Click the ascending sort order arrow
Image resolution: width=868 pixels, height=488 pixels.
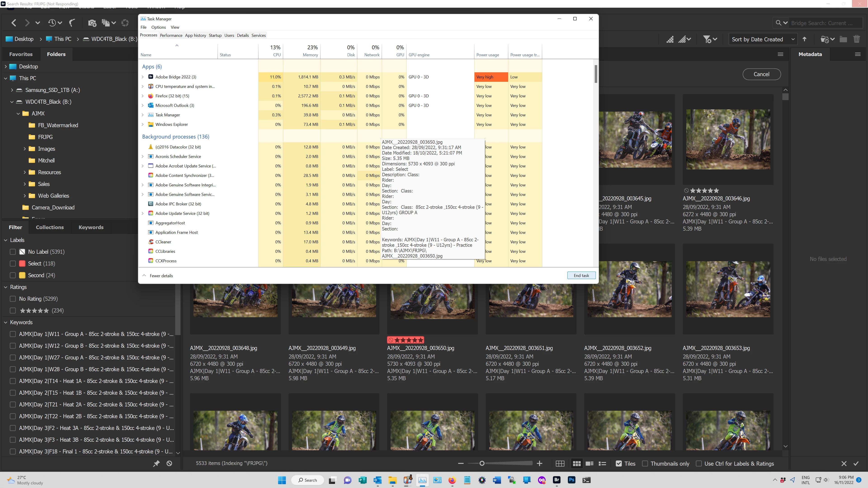tap(805, 39)
